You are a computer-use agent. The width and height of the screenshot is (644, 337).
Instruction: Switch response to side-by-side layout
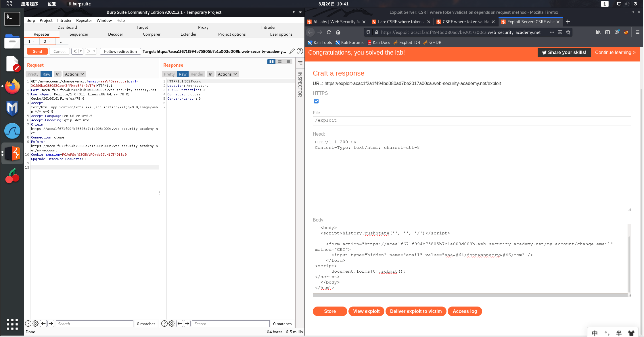[x=271, y=61]
